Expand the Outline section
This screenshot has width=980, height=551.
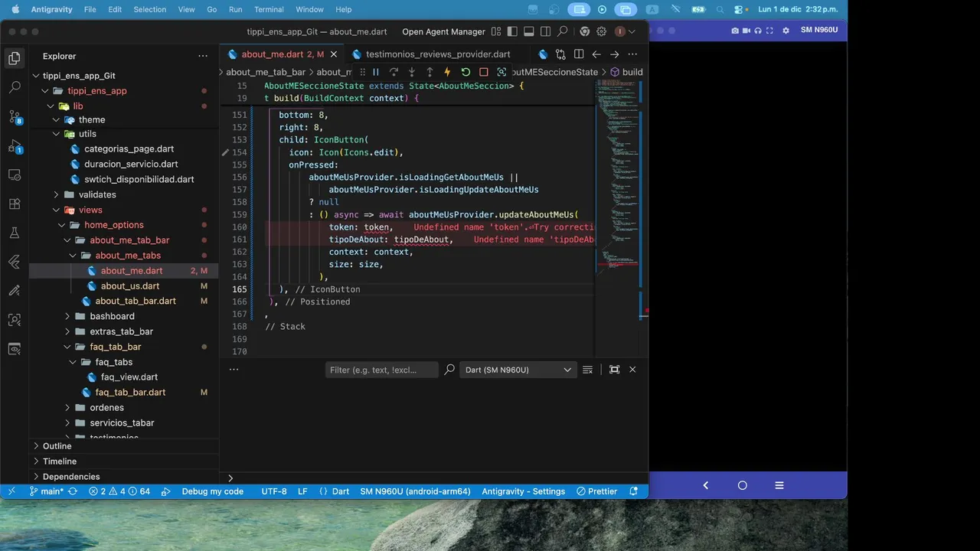(x=125, y=446)
